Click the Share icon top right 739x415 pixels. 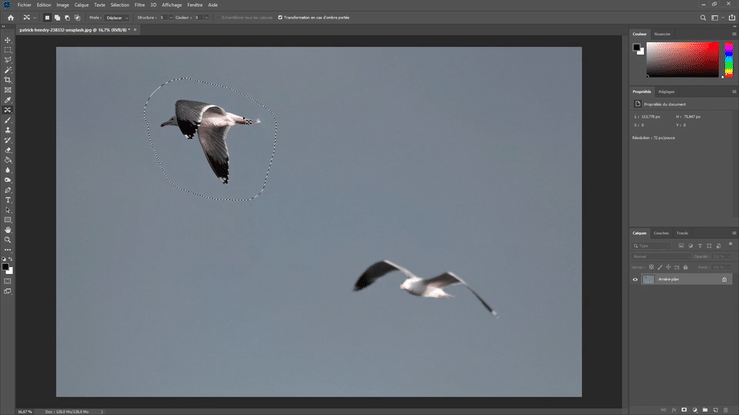[x=732, y=17]
